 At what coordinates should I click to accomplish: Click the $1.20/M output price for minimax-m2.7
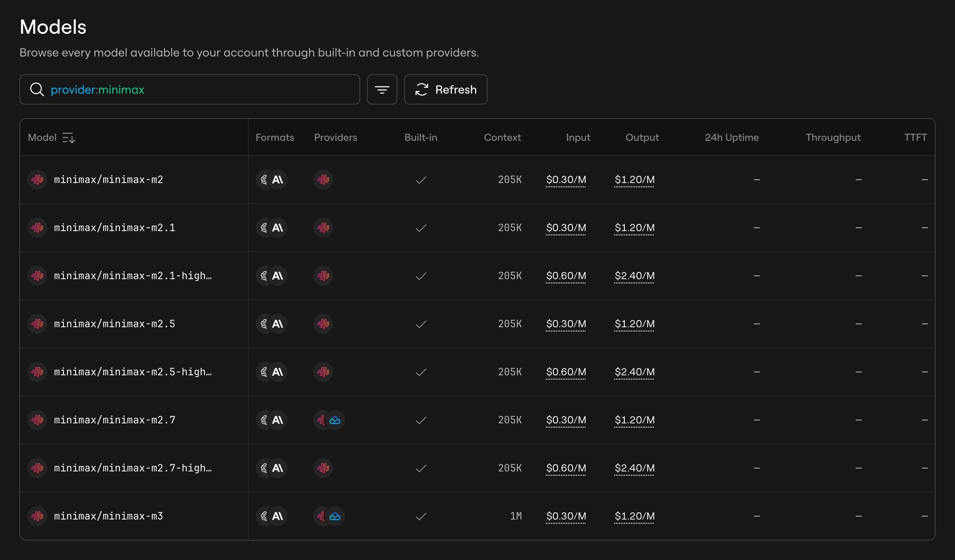pyautogui.click(x=634, y=420)
